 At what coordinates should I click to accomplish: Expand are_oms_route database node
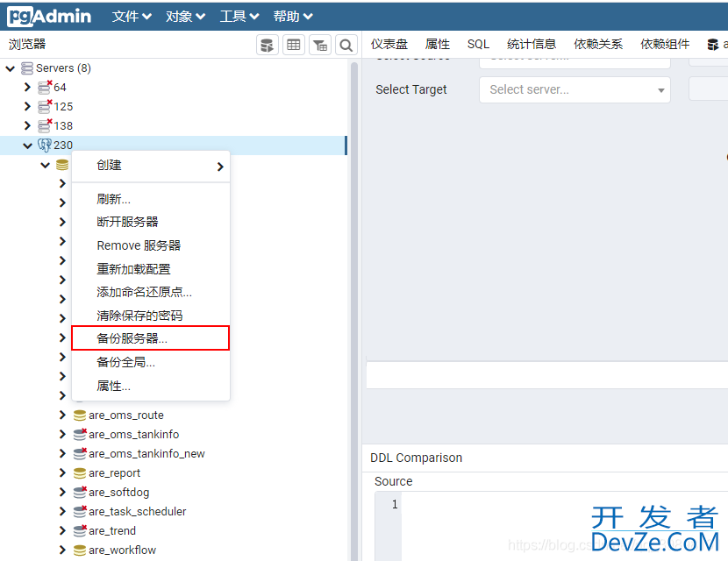[x=62, y=415]
